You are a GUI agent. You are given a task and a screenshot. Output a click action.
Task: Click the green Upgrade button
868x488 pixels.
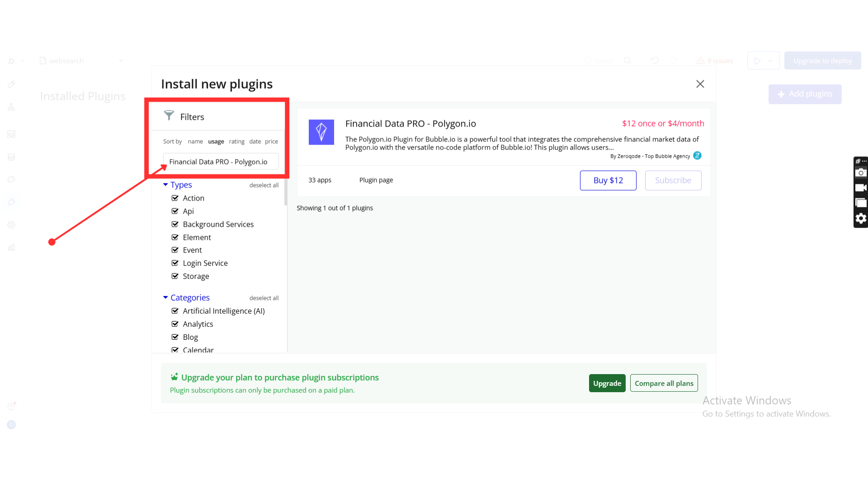coord(607,383)
